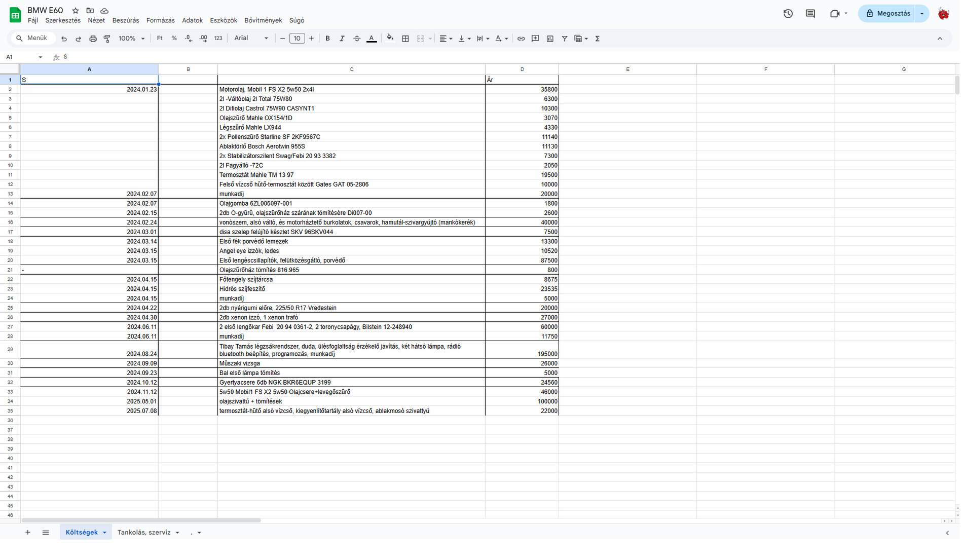Open the Adatok menu
Viewport: 962px width, 560px height.
pyautogui.click(x=192, y=21)
